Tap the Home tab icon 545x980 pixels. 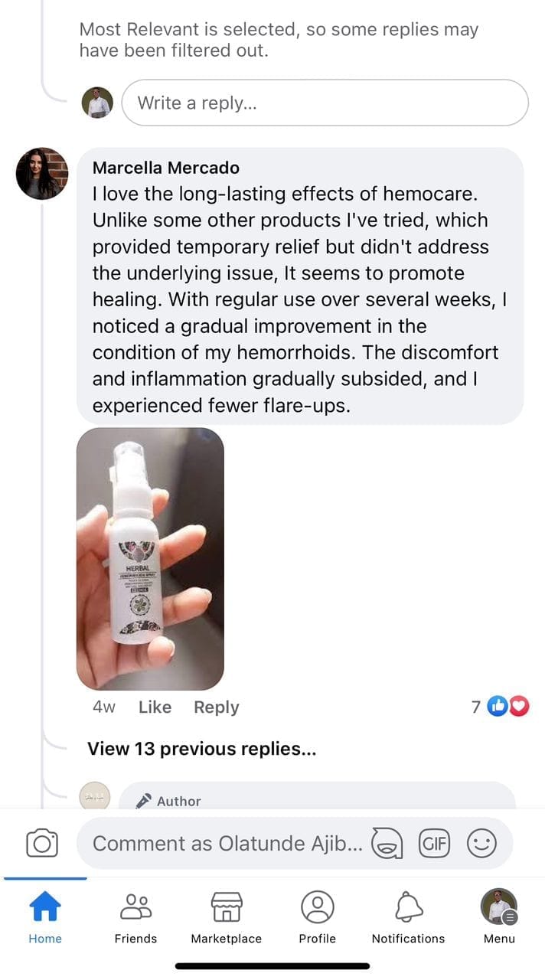click(45, 908)
